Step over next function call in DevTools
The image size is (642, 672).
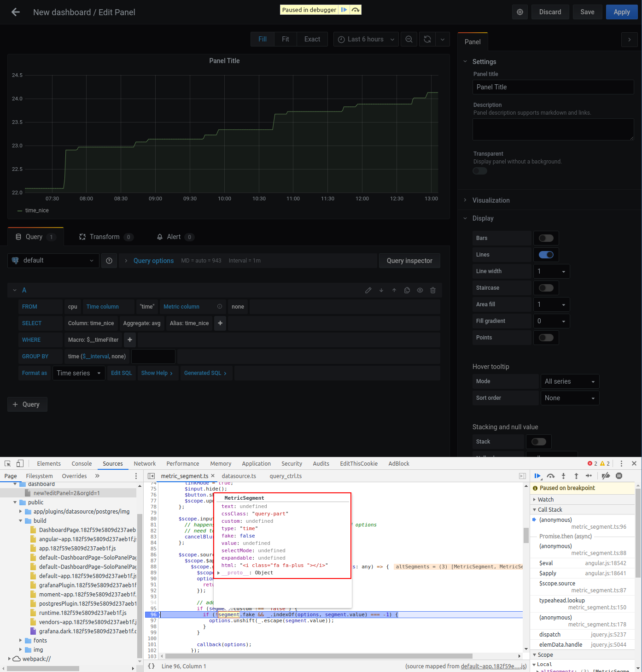point(550,476)
